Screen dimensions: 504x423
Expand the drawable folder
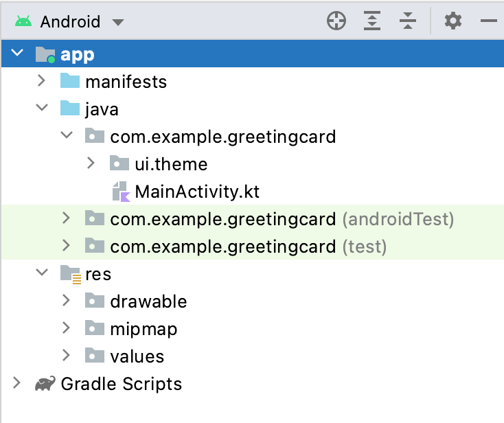(66, 301)
